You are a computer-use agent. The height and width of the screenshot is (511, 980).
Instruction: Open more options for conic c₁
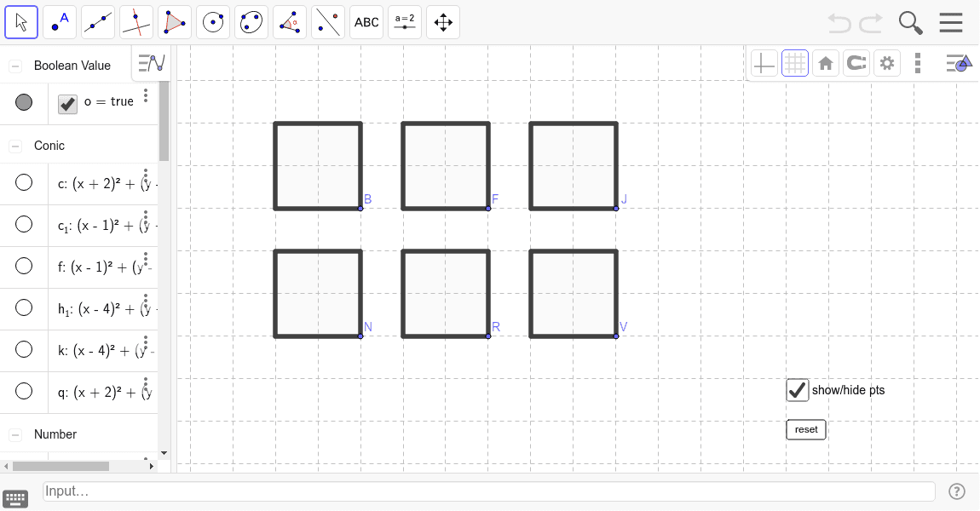click(x=146, y=217)
